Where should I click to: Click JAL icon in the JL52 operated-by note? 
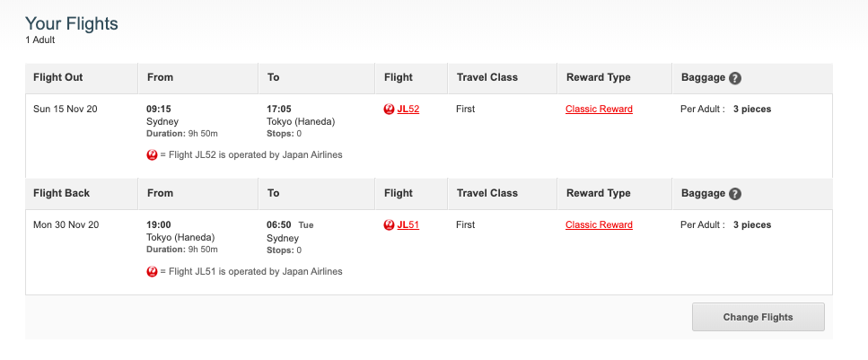click(x=152, y=155)
